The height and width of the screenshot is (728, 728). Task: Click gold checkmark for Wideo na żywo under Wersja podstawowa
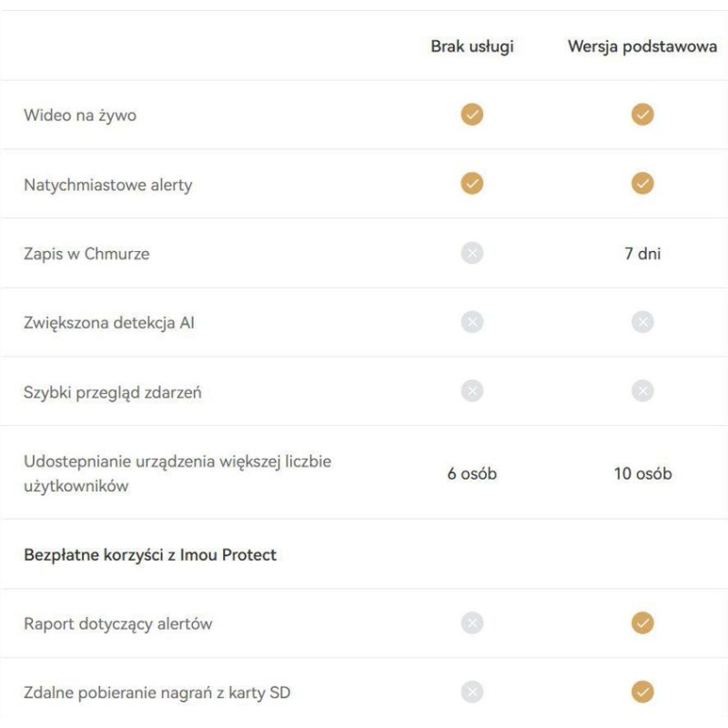point(642,115)
